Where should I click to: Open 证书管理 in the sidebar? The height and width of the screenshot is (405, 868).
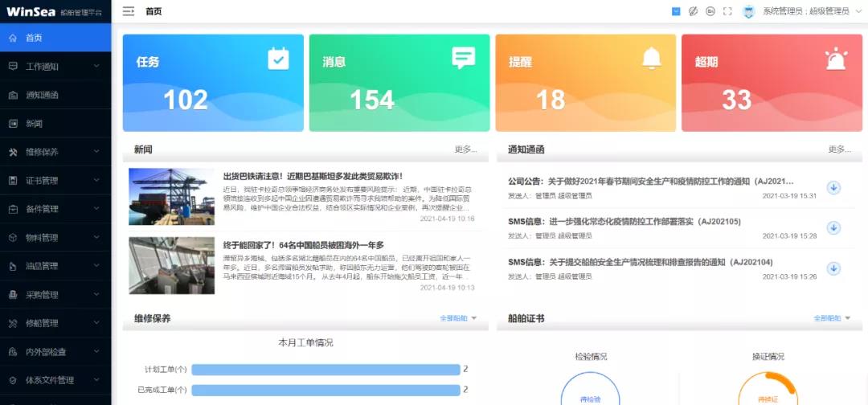click(55, 181)
